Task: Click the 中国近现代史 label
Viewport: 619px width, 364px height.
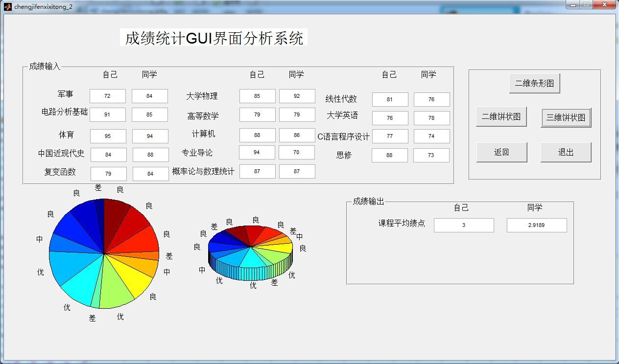Action: [61, 153]
